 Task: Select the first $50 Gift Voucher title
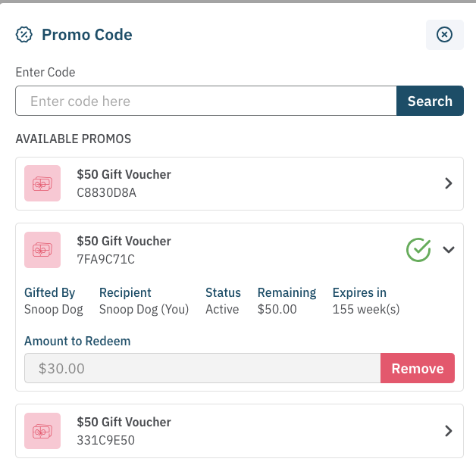click(x=124, y=174)
